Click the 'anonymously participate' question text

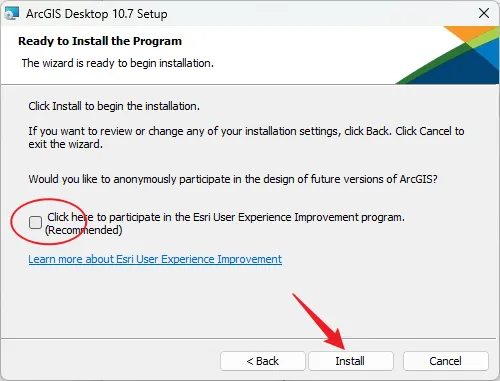pyautogui.click(x=233, y=179)
